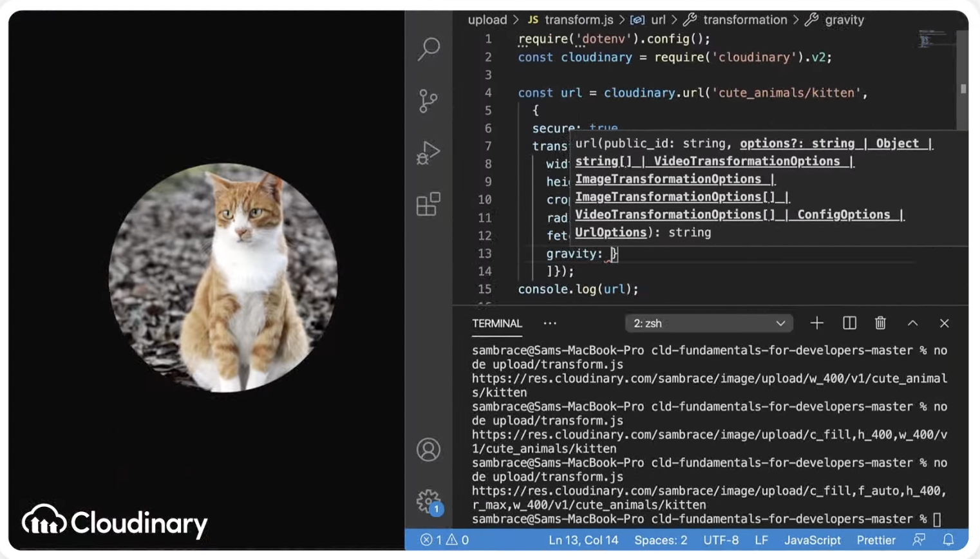Open the Extensions view
Image resolution: width=980 pixels, height=559 pixels.
point(429,204)
